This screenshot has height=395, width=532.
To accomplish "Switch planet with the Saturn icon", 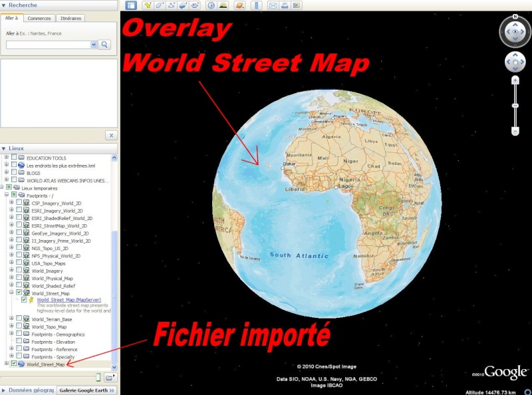I will pos(239,5).
